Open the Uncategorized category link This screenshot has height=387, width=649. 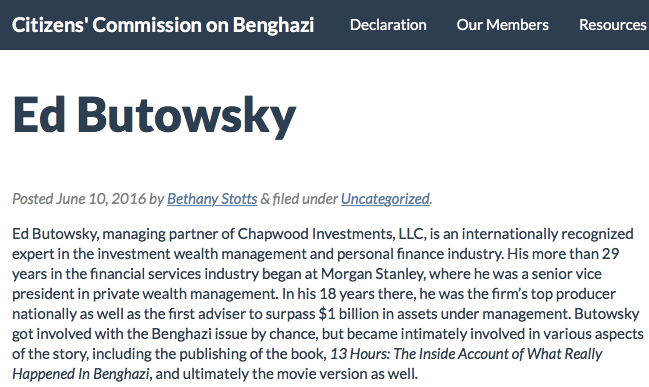[385, 199]
